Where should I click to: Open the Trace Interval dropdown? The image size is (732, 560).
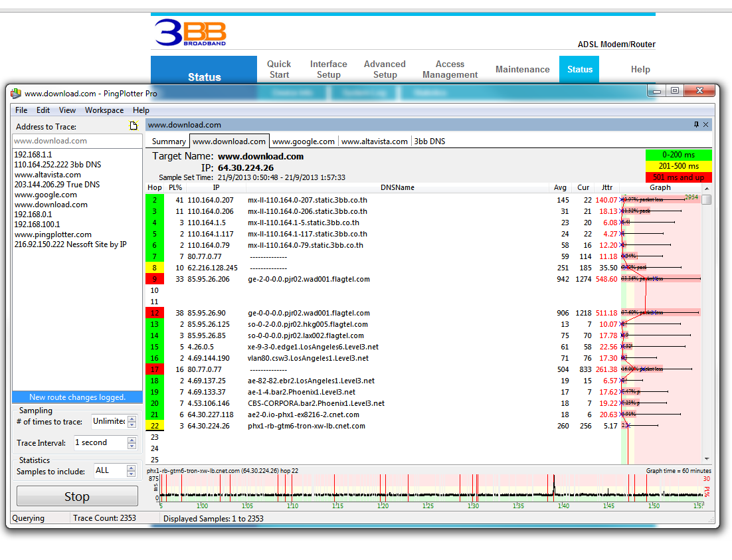132,443
